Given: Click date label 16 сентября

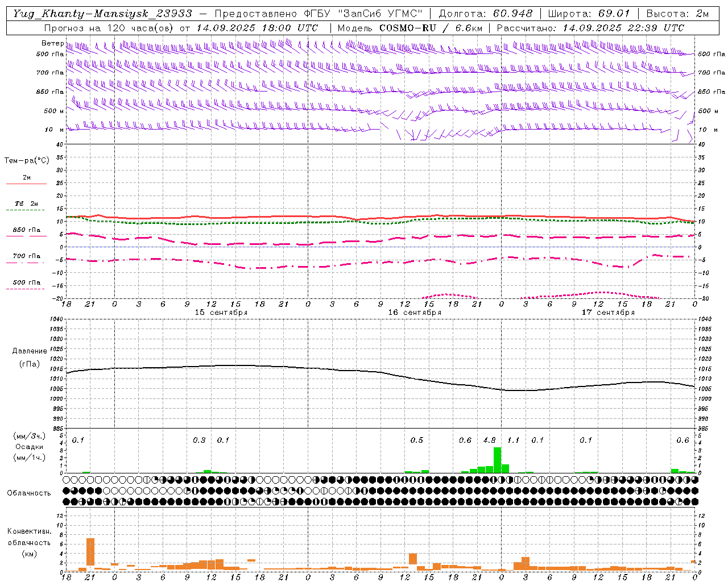Looking at the screenshot, I should point(415,313).
